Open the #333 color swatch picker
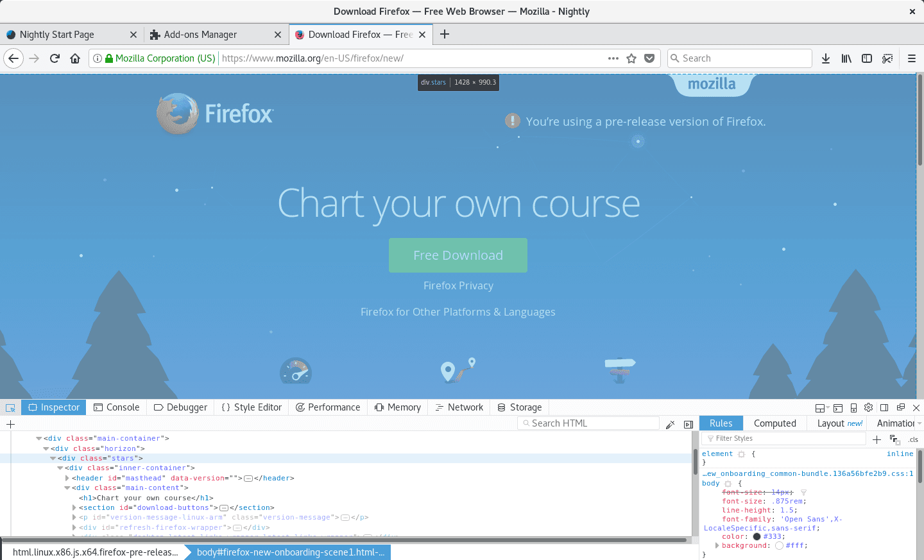Image resolution: width=924 pixels, height=560 pixels. 757,537
